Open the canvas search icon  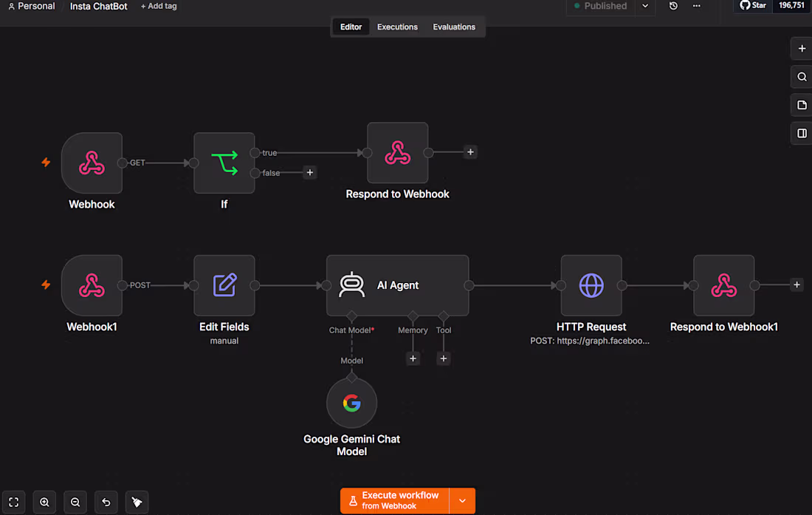coord(802,77)
